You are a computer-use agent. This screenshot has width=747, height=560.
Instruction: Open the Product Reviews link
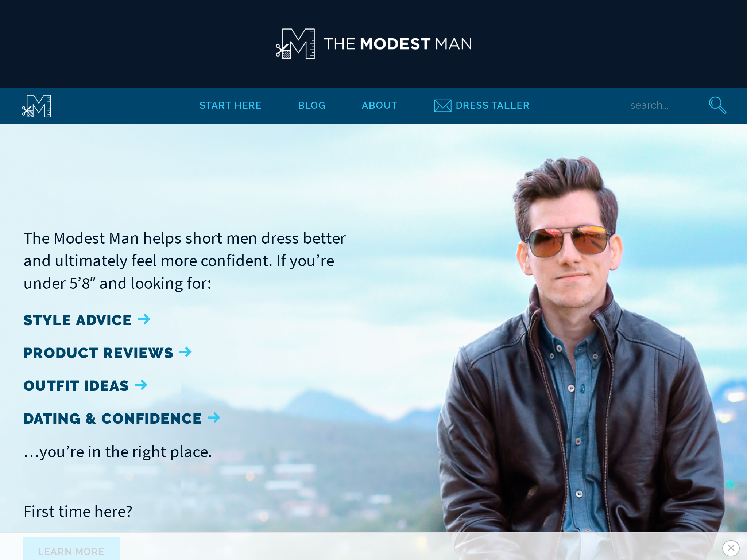click(x=98, y=353)
